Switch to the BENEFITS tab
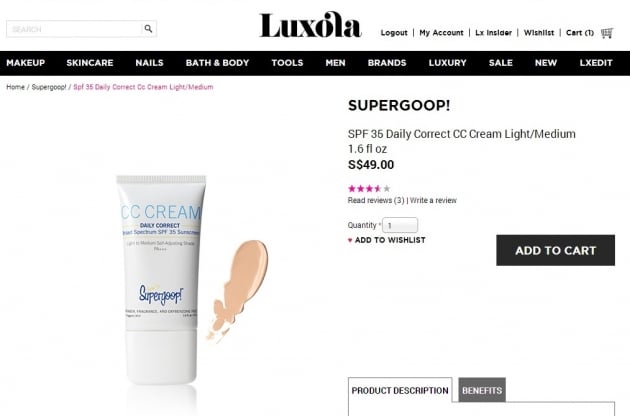This screenshot has width=630, height=416. click(482, 390)
